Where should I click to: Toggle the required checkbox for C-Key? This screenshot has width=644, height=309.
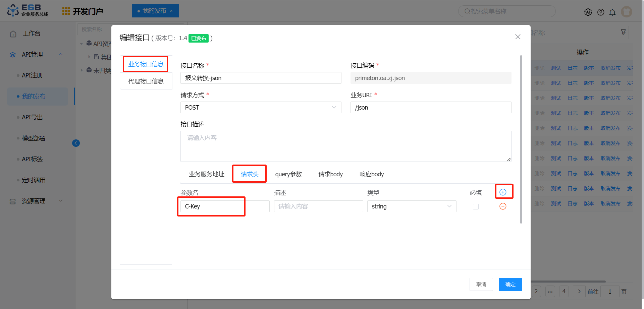coord(476,206)
